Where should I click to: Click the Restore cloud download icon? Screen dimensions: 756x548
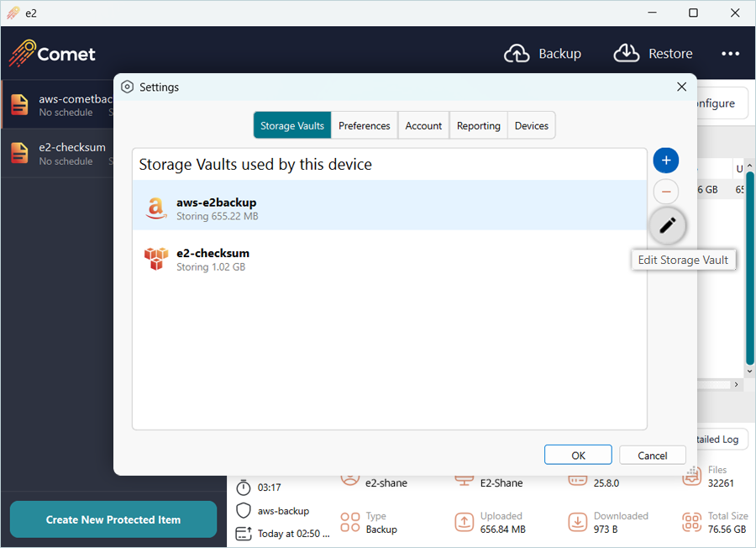pos(627,53)
